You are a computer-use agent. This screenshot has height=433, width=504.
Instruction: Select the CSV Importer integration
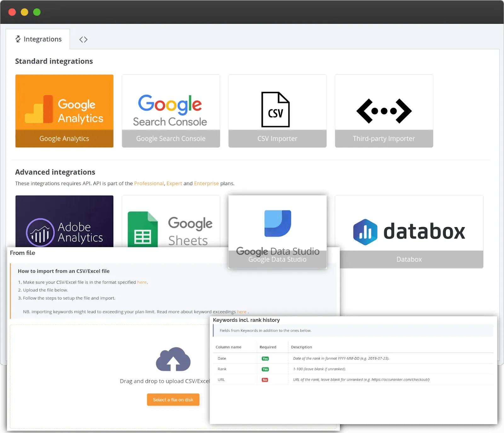click(x=277, y=111)
